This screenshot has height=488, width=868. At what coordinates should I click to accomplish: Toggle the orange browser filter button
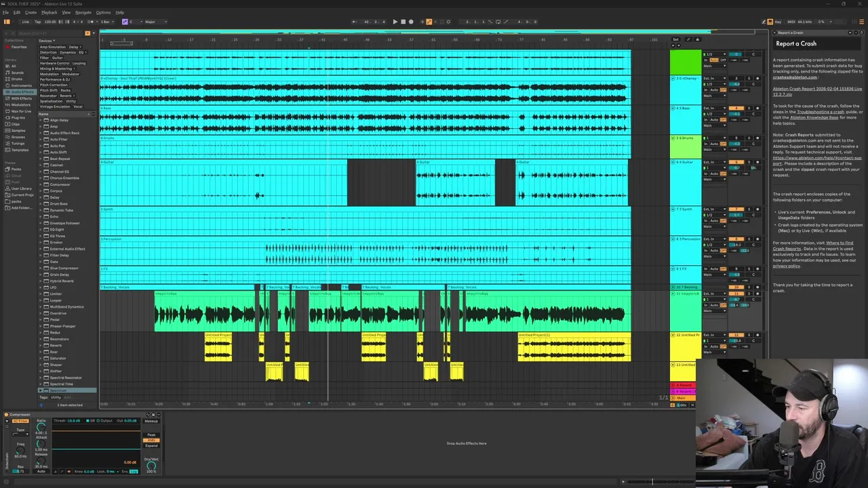click(87, 33)
